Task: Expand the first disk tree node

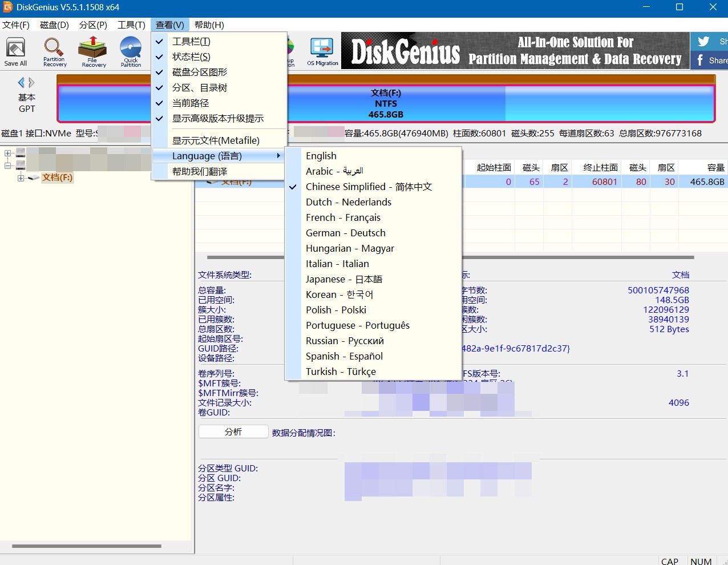Action: pyautogui.click(x=8, y=153)
